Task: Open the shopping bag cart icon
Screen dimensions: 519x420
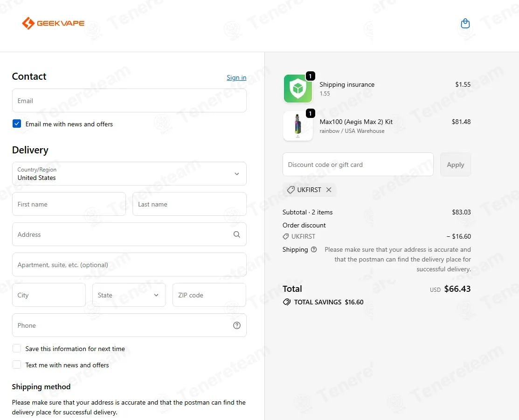Action: click(465, 23)
